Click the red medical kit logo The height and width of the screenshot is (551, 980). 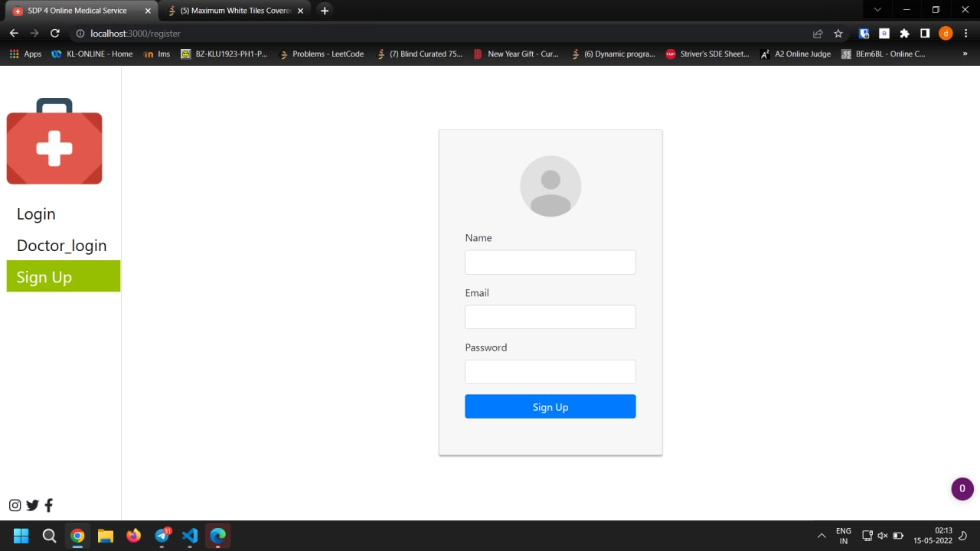tap(54, 141)
